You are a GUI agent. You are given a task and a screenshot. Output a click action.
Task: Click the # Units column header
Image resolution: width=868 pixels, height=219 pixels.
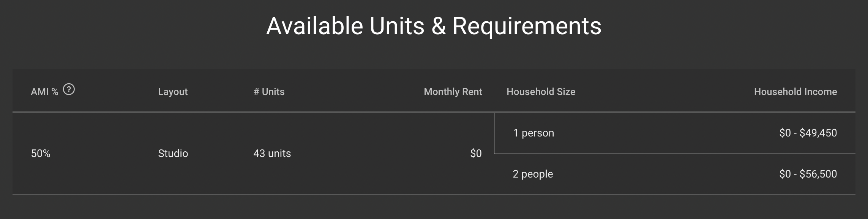click(x=269, y=92)
